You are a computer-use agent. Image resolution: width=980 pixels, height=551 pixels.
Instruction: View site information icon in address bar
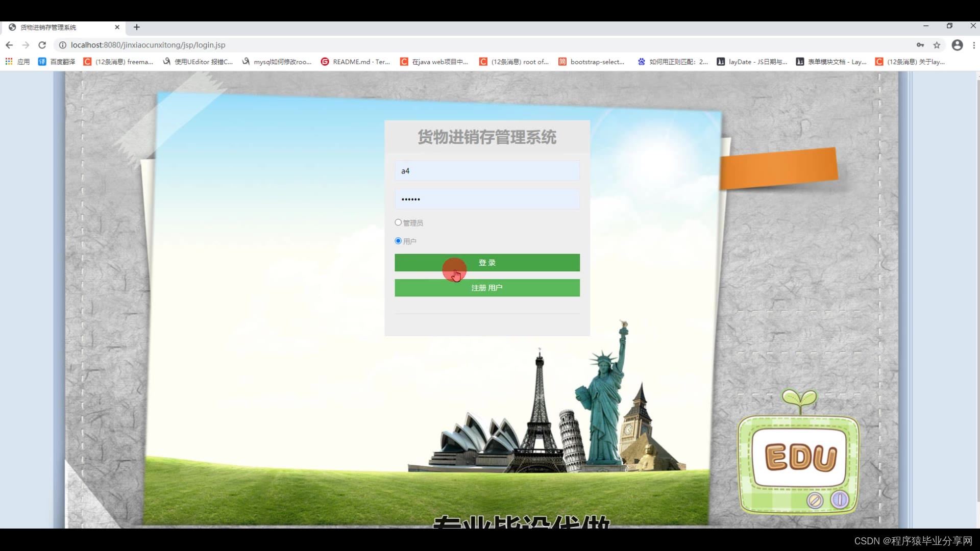62,45
